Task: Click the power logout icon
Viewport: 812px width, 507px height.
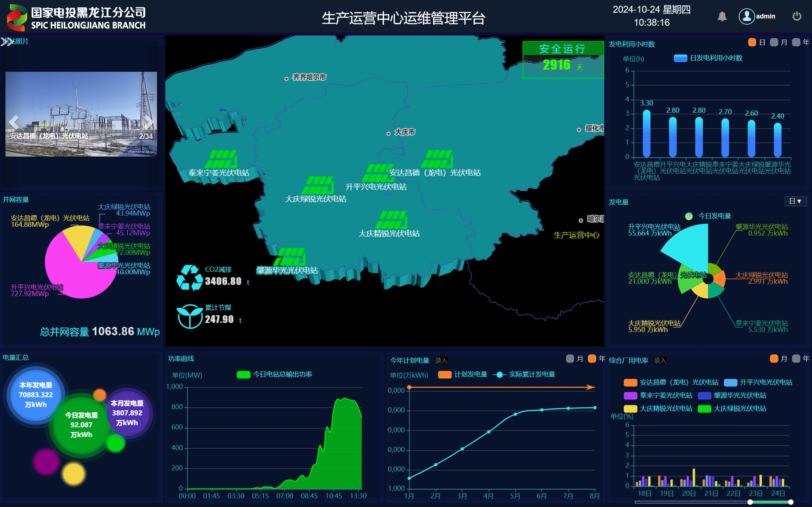Action: click(797, 16)
